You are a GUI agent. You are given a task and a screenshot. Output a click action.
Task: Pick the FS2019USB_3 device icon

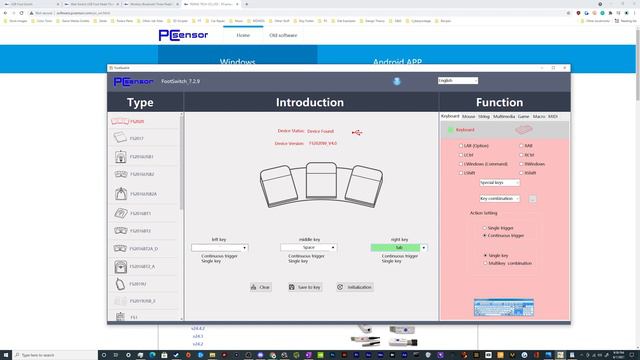point(120,301)
